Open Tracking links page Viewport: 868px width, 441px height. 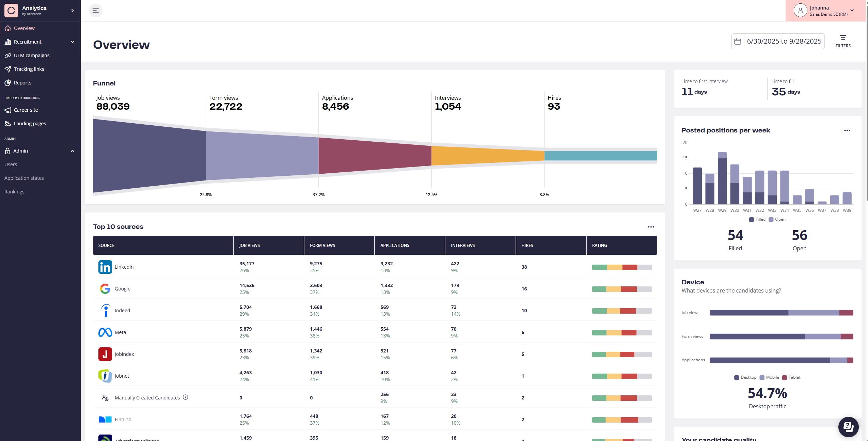click(29, 69)
